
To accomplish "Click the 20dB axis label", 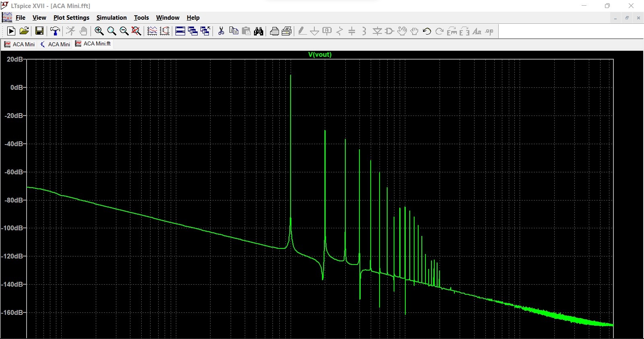I will [x=15, y=59].
